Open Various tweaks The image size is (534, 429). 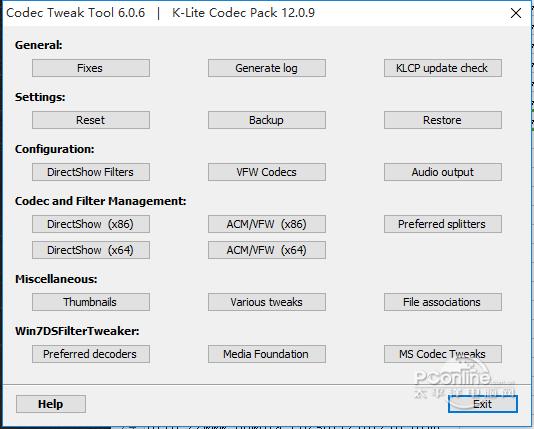coord(267,302)
